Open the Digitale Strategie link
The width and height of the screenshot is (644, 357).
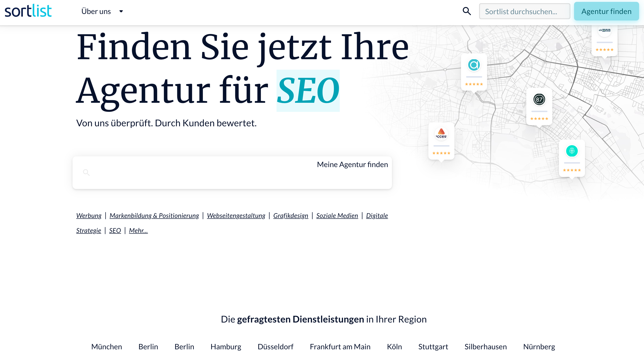point(377,215)
